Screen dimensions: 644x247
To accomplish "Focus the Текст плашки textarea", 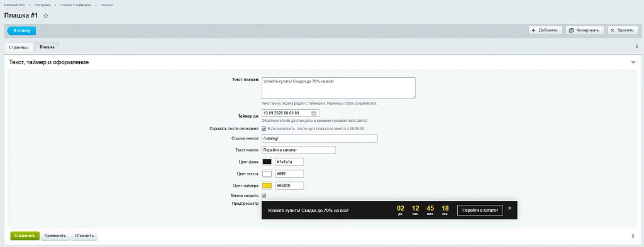I will point(338,88).
